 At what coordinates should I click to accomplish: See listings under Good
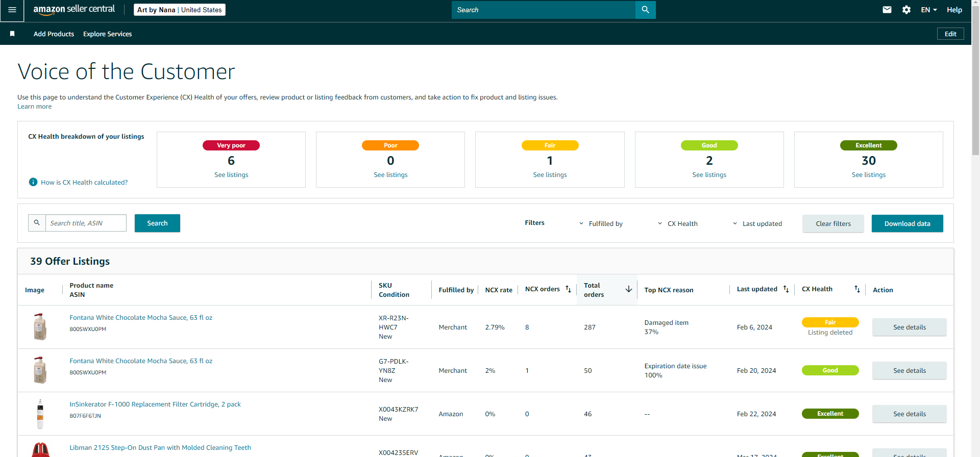709,174
